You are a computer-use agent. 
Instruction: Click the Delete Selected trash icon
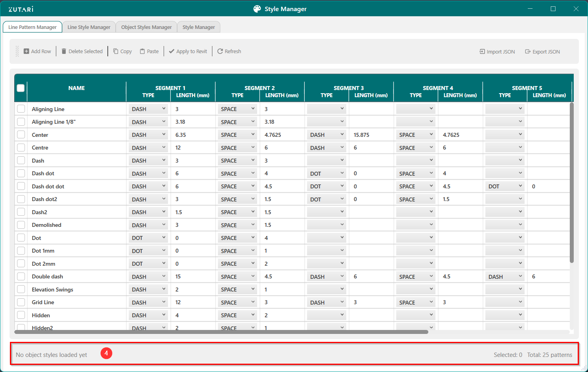click(64, 52)
